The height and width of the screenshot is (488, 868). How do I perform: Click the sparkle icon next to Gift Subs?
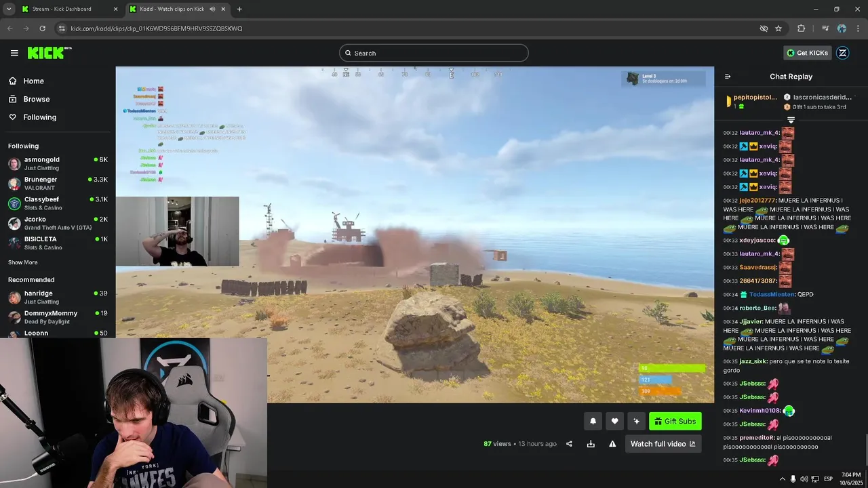[636, 421]
